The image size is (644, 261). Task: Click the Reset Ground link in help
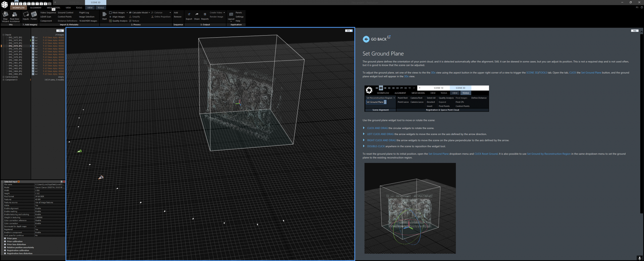click(490, 154)
